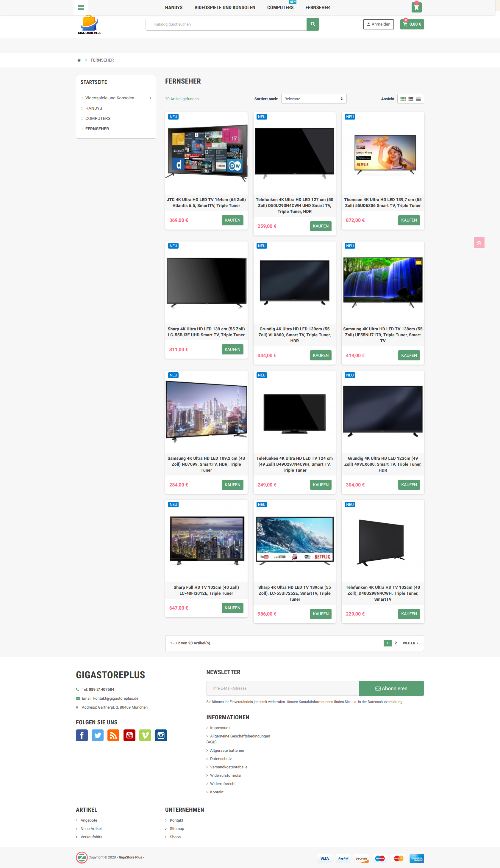Click the search magnifier button
This screenshot has width=500, height=868.
pyautogui.click(x=312, y=24)
